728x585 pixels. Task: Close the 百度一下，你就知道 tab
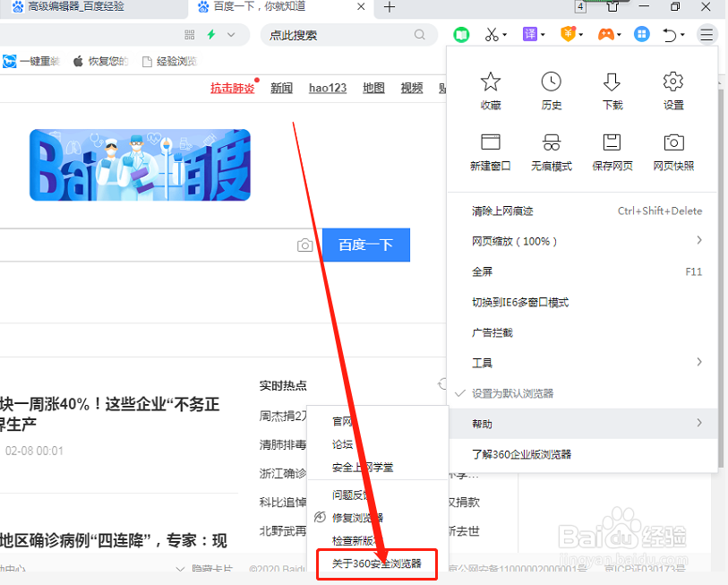361,7
